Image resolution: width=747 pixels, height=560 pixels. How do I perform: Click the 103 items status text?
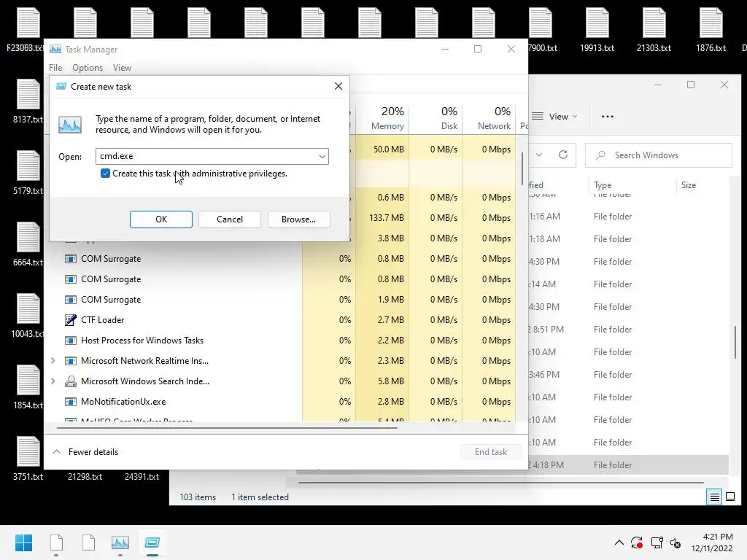198,497
